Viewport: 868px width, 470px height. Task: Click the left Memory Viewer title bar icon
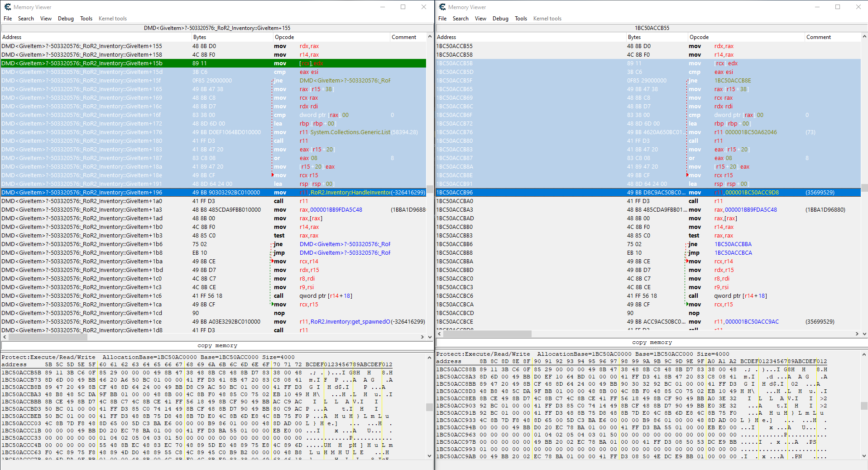[x=7, y=7]
